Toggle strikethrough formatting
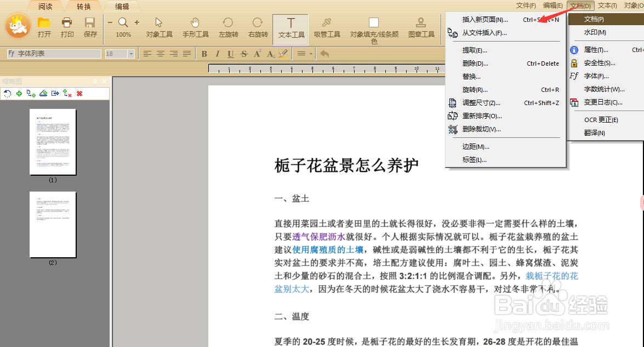Viewport: 644px width, 347px height. pyautogui.click(x=244, y=54)
